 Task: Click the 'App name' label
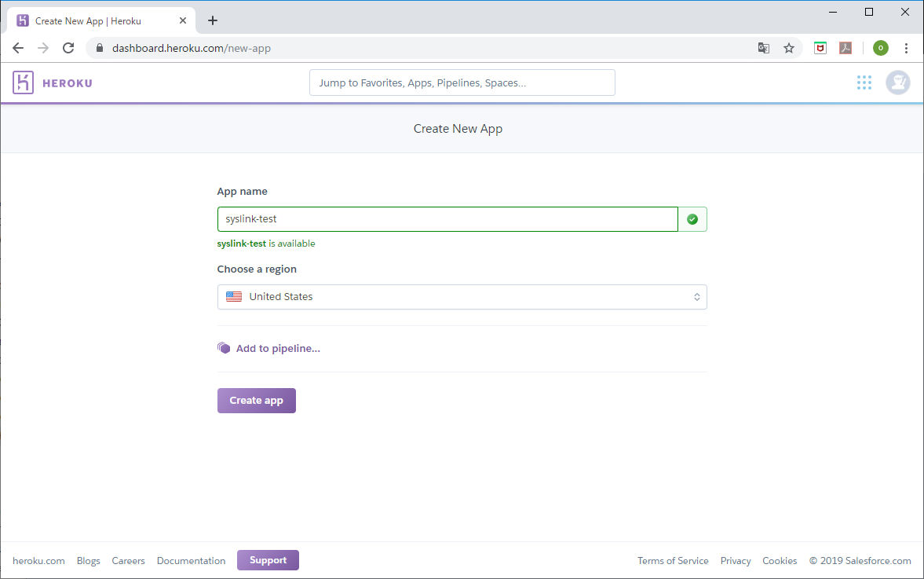click(x=243, y=191)
